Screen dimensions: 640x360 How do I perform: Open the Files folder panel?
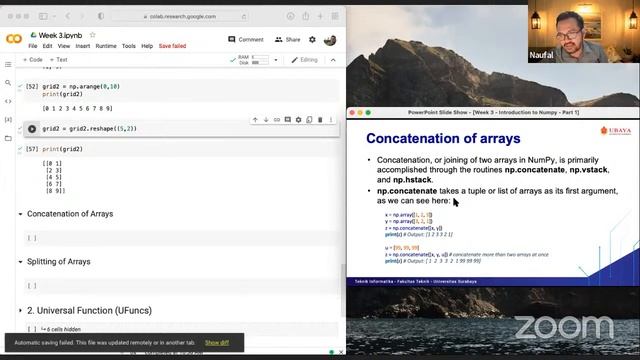8,138
